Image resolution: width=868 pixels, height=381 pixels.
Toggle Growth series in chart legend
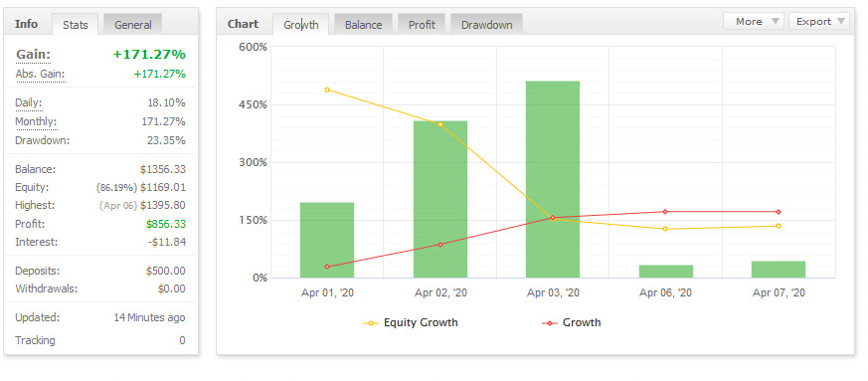tap(571, 322)
